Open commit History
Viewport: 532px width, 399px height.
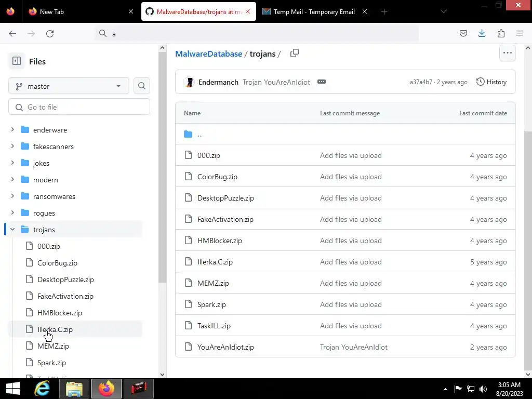(x=491, y=82)
